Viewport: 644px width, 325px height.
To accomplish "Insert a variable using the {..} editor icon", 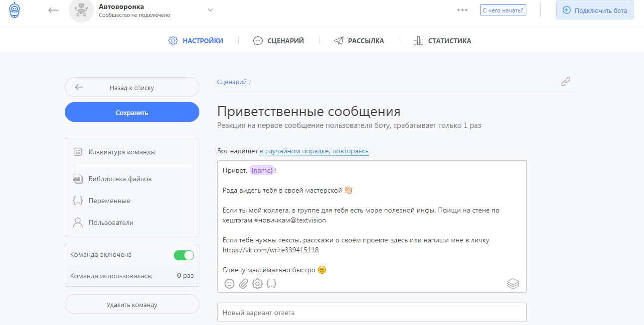I will (x=272, y=284).
